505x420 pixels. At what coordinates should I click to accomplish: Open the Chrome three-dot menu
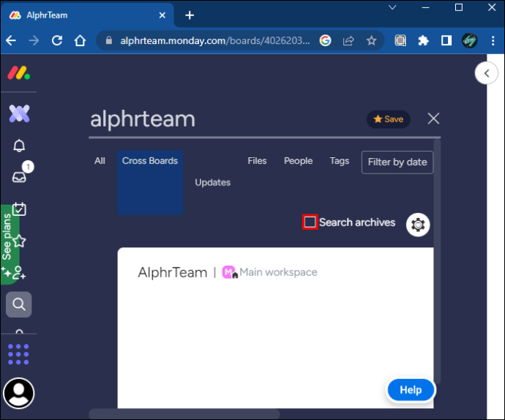tap(493, 40)
